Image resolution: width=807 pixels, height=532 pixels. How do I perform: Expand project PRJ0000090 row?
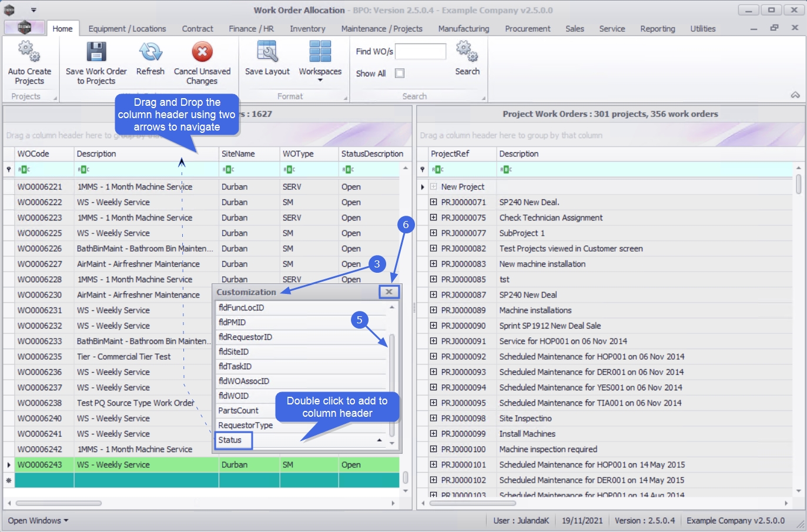(x=433, y=326)
